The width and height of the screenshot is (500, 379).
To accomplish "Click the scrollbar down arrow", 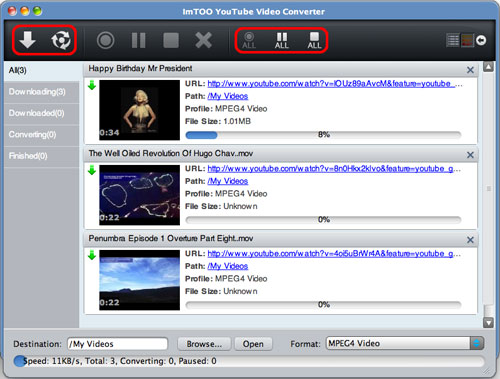I will pyautogui.click(x=488, y=322).
